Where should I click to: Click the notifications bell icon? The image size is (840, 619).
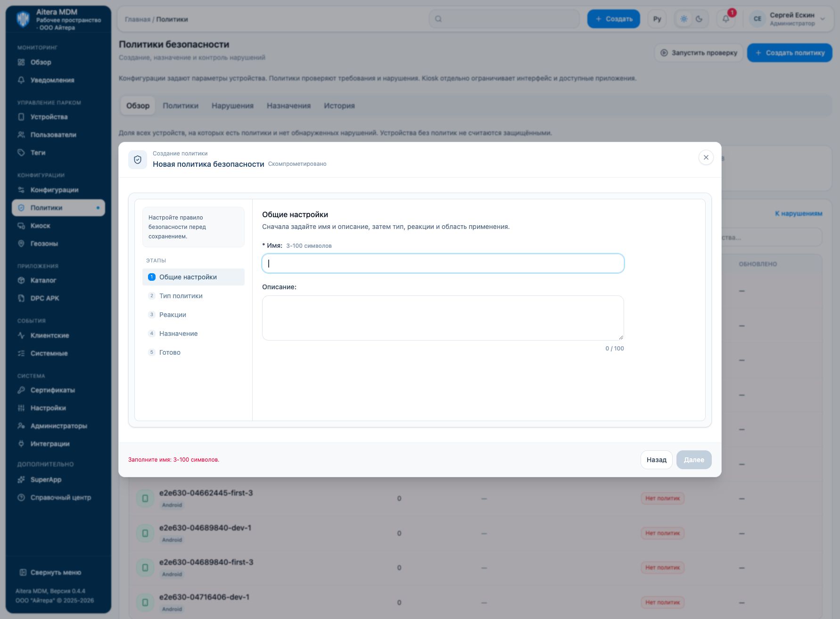[725, 19]
